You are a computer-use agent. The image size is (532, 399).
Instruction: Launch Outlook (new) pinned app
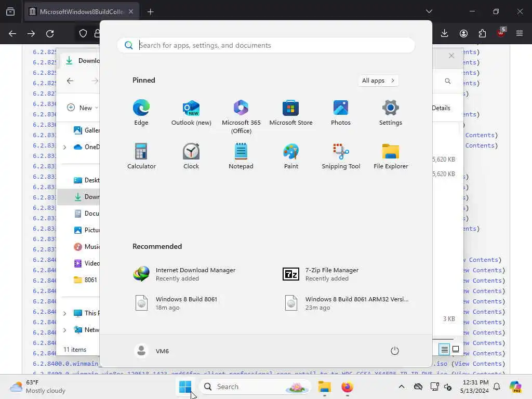(x=191, y=113)
